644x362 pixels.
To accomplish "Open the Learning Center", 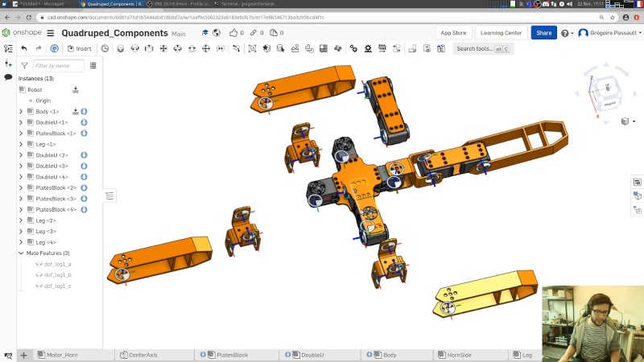I will pyautogui.click(x=501, y=33).
